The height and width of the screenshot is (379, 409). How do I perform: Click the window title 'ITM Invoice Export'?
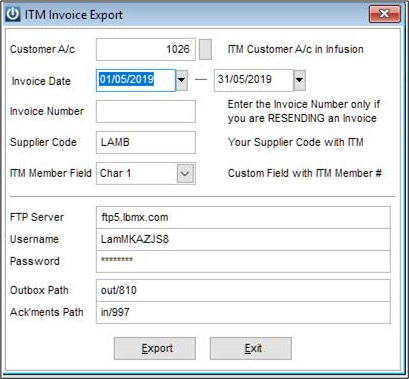(74, 15)
